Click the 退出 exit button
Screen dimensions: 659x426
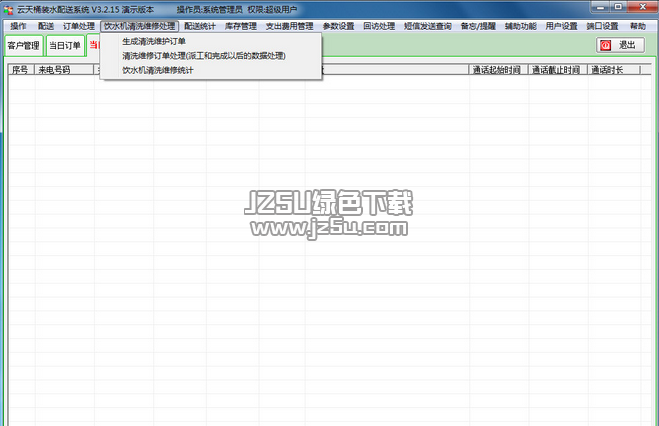click(620, 45)
